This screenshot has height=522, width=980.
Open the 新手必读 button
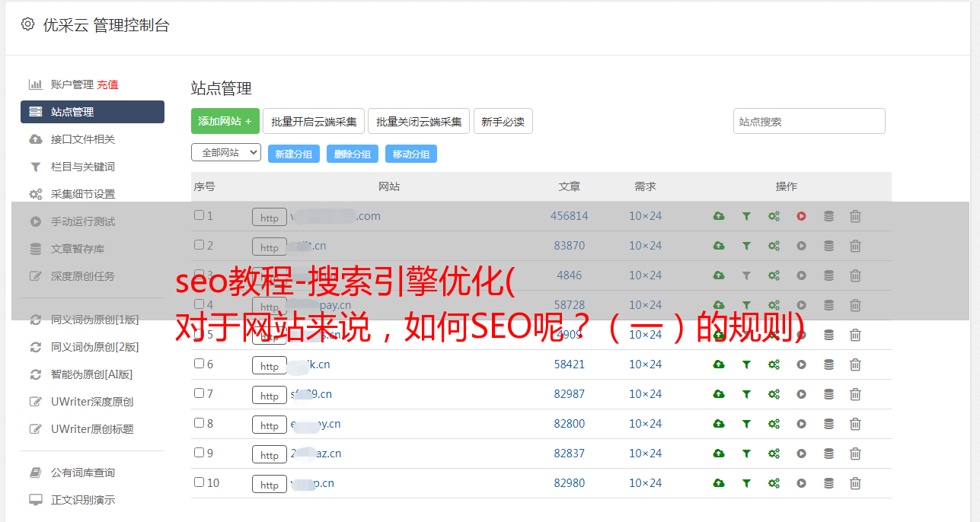pyautogui.click(x=503, y=121)
